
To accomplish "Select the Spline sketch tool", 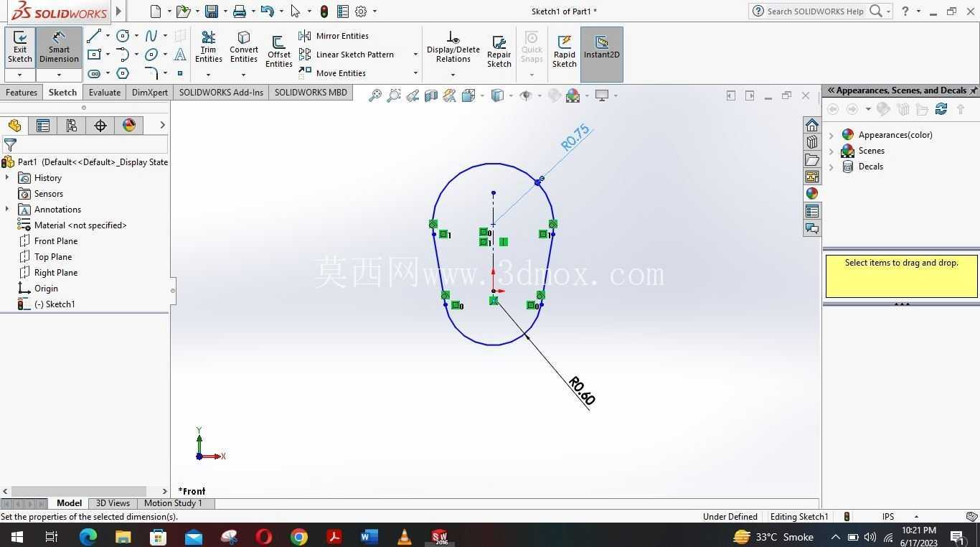I will 151,36.
